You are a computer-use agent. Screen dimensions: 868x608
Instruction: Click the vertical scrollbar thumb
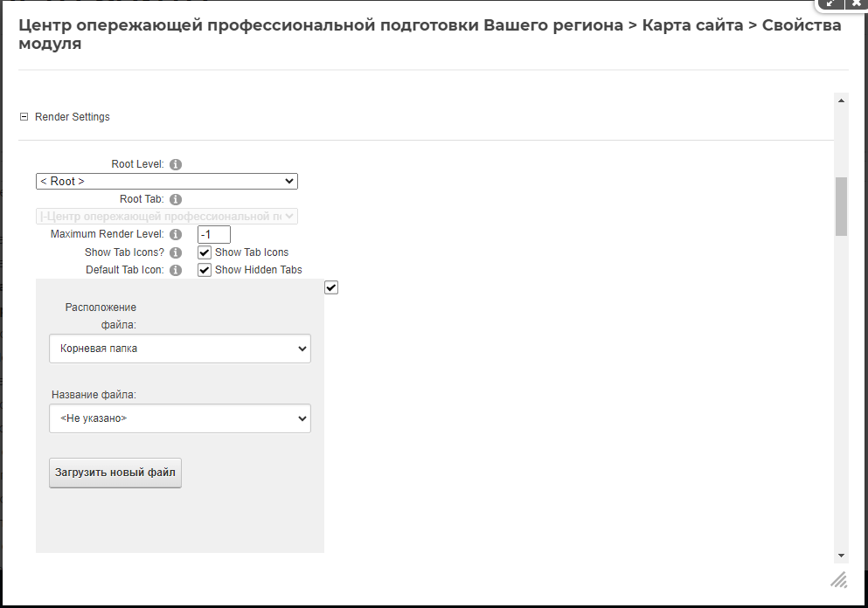click(x=841, y=206)
